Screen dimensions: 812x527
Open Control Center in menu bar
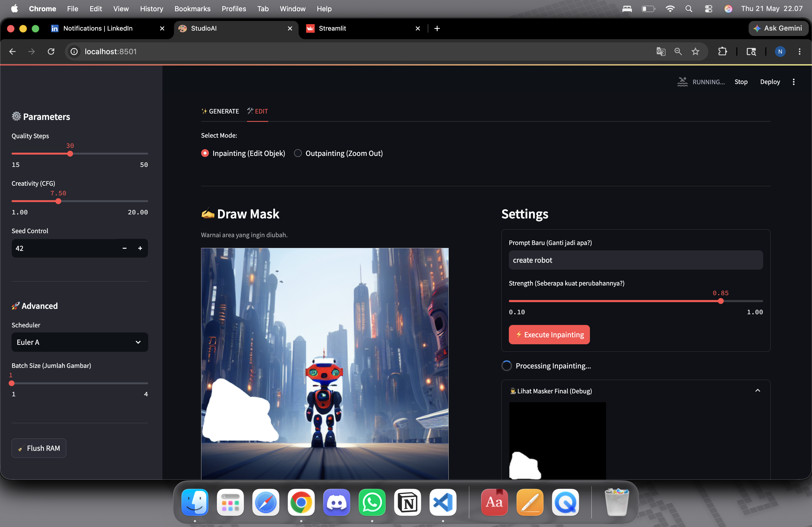(708, 9)
